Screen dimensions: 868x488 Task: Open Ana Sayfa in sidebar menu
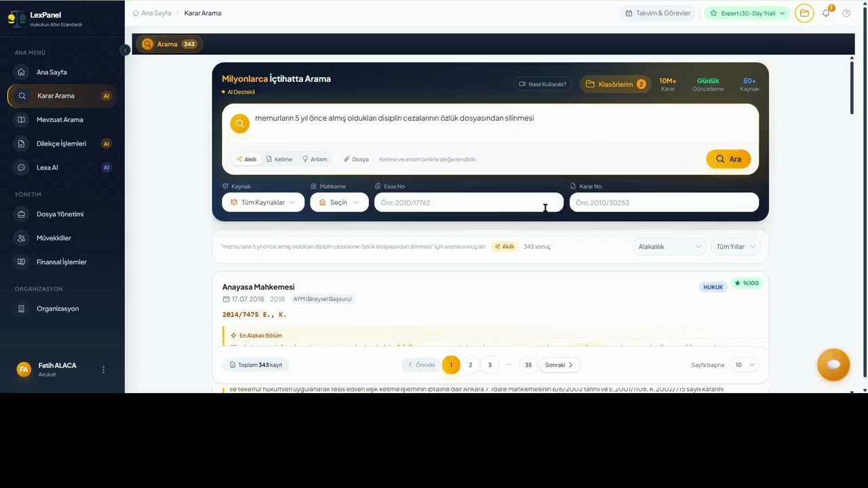pyautogui.click(x=62, y=72)
